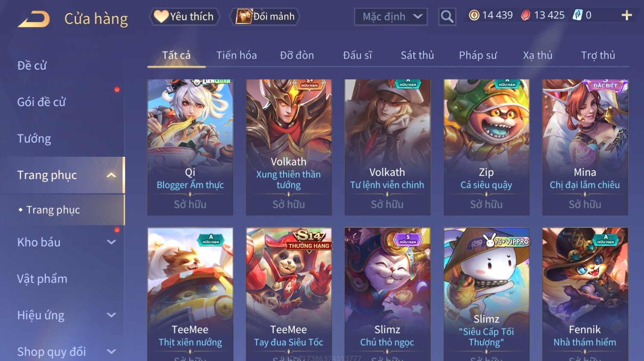The width and height of the screenshot is (644, 361).
Task: Select Qi Blogger Ẩm thực skin card
Action: 190,147
